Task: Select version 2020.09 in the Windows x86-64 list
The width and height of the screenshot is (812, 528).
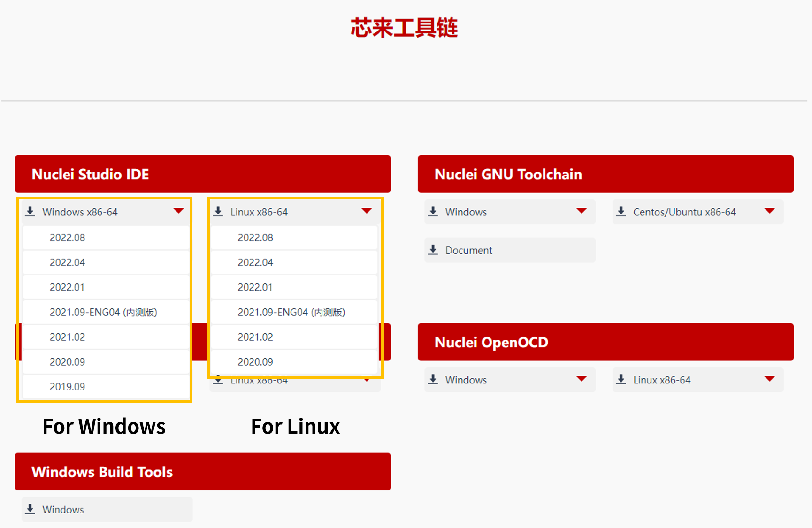Action: coord(106,362)
